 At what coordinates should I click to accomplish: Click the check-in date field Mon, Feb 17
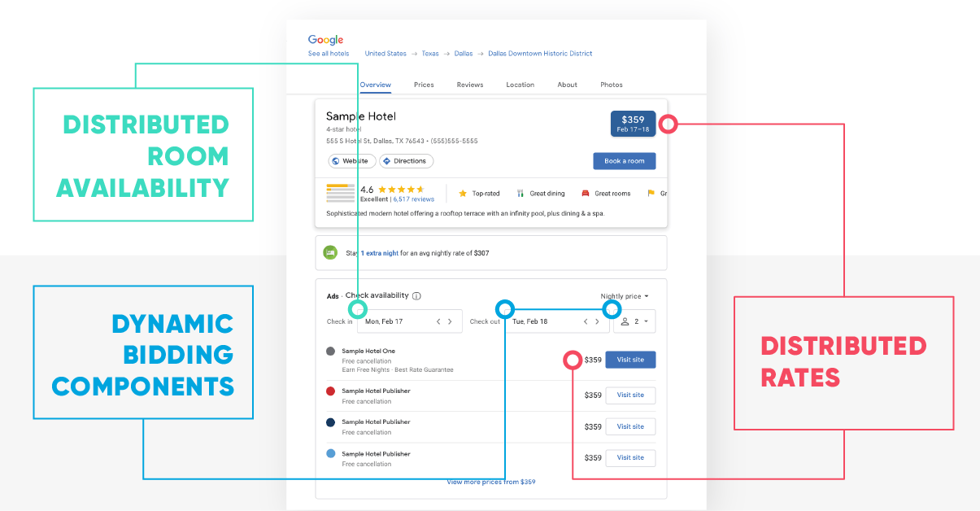(x=410, y=321)
